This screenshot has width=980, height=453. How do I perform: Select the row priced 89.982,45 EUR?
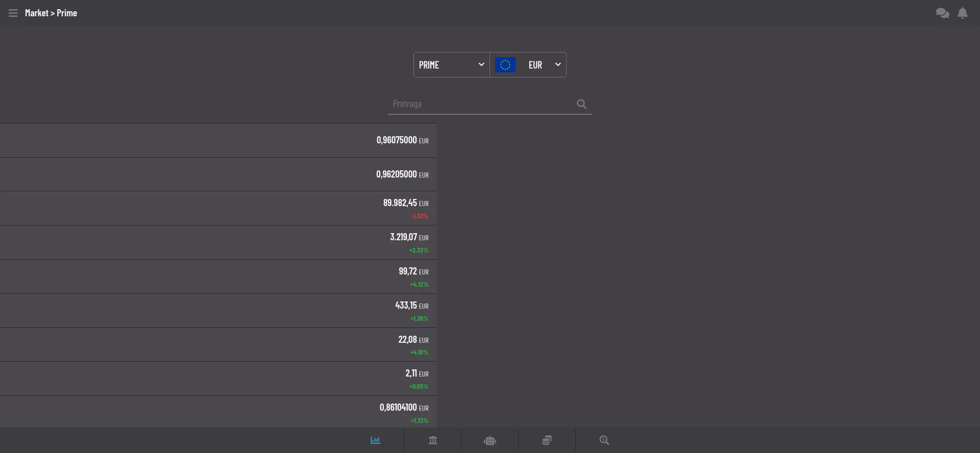[218, 208]
